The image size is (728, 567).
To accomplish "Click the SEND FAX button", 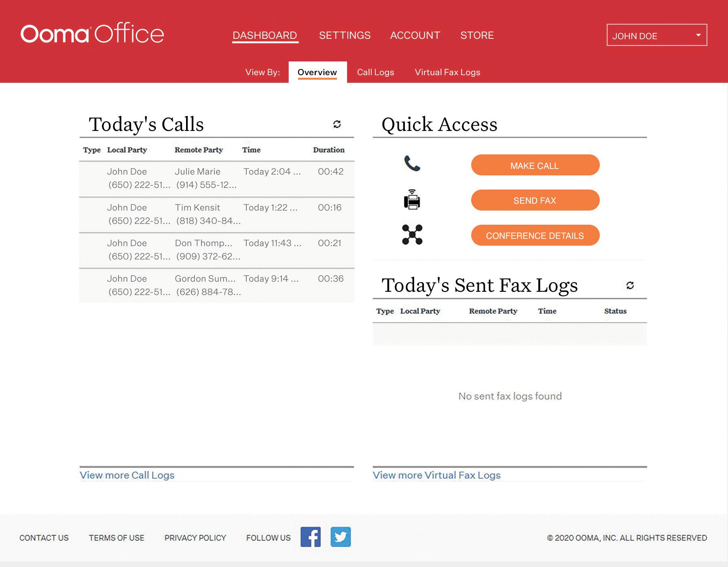I will (535, 200).
